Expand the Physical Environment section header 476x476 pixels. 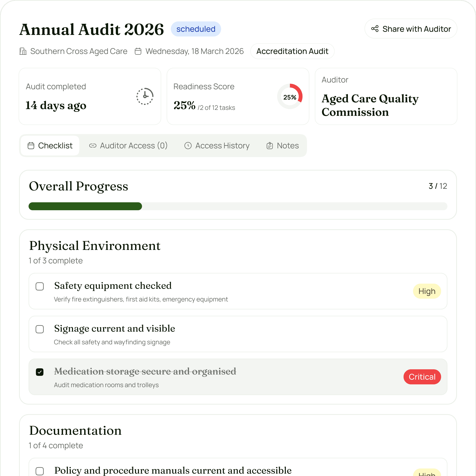(x=95, y=246)
